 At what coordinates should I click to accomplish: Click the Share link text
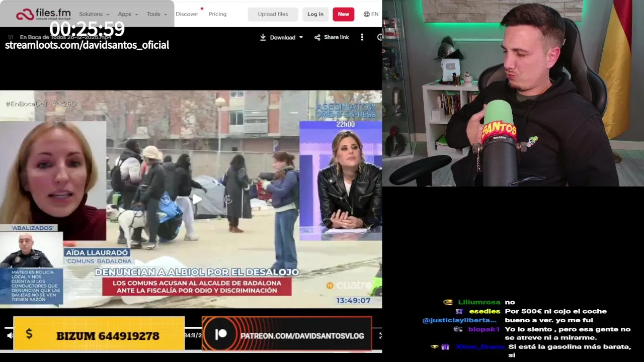[x=337, y=37]
